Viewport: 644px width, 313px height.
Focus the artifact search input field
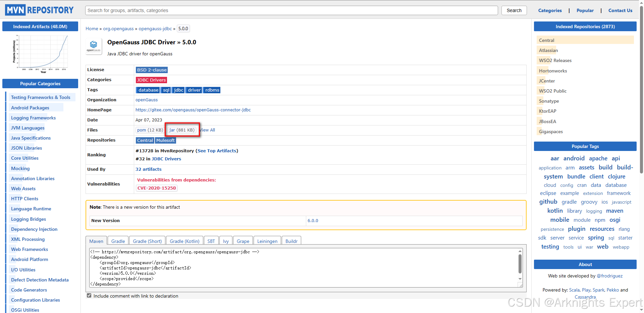click(x=291, y=10)
